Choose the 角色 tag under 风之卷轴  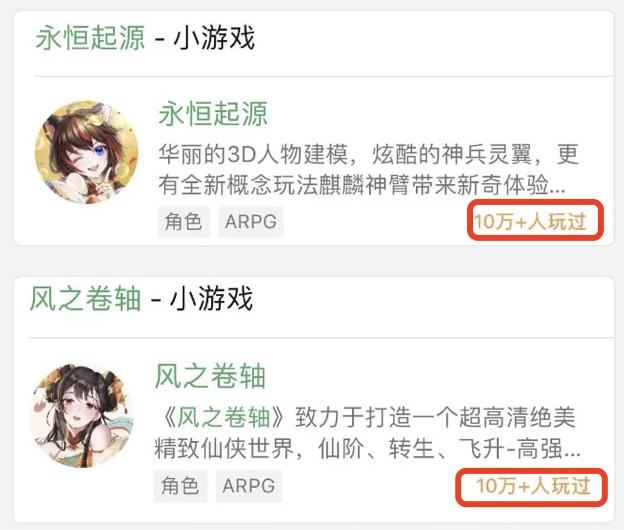pos(180,485)
